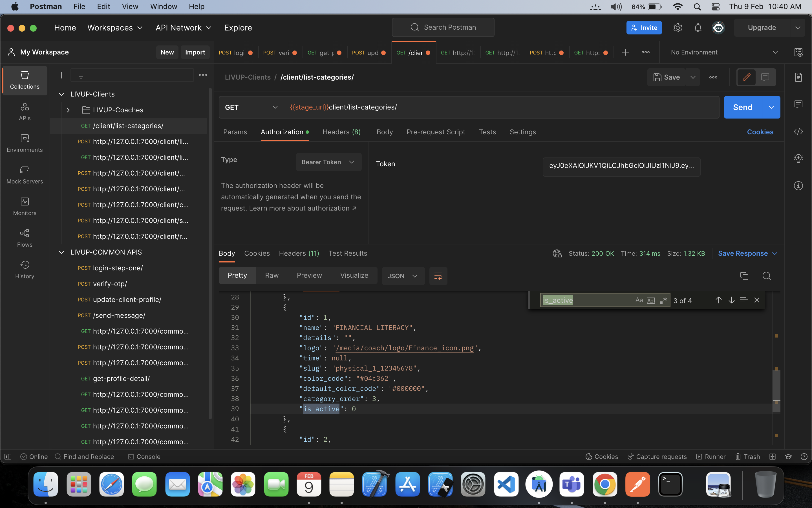Screen dimensions: 812x508
Task: Go to next search match arrow
Action: point(731,300)
